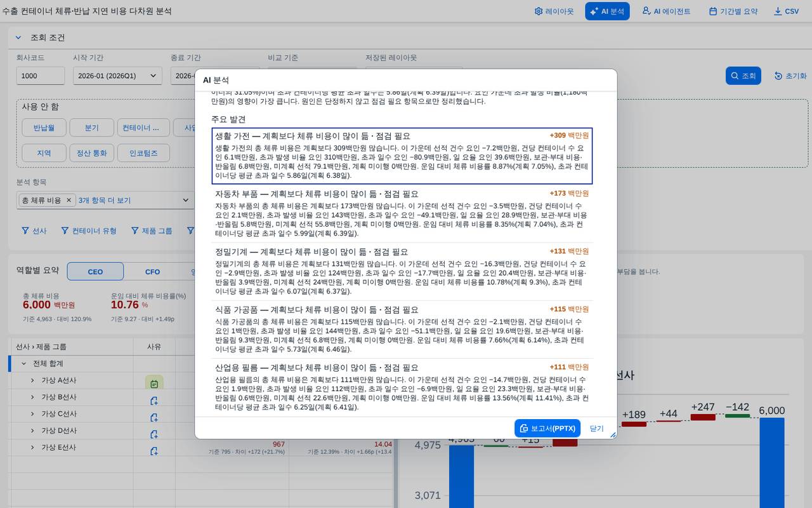Image resolution: width=812 pixels, height=508 pixels.
Task: Expand the 가상 A선사 row
Action: [32, 380]
